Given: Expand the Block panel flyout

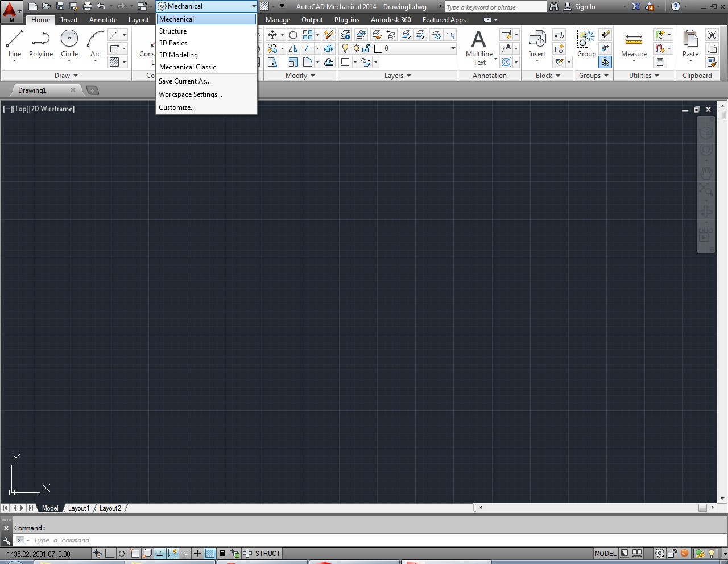Looking at the screenshot, I should 548,76.
